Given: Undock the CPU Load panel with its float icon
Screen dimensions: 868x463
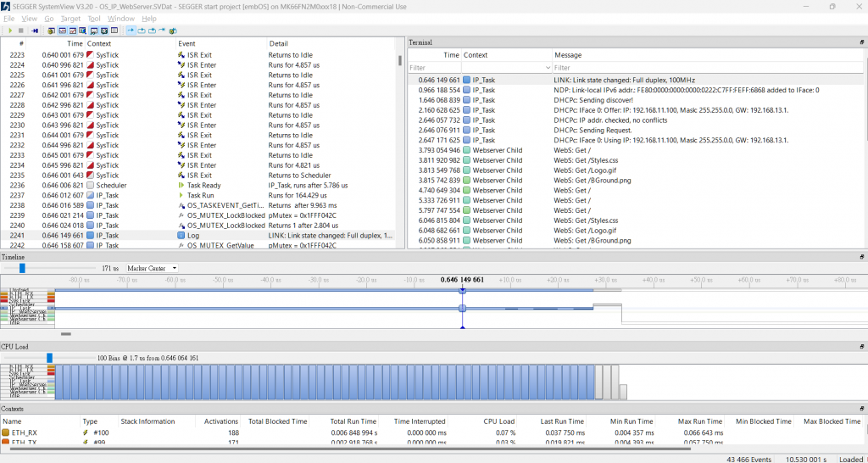Looking at the screenshot, I should [x=861, y=347].
